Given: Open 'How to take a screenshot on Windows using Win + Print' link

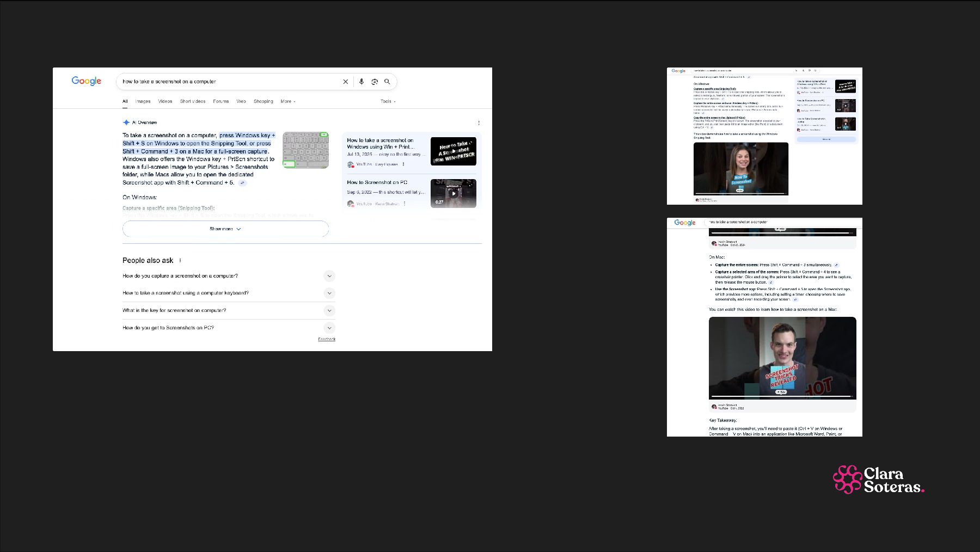Looking at the screenshot, I should tap(381, 144).
